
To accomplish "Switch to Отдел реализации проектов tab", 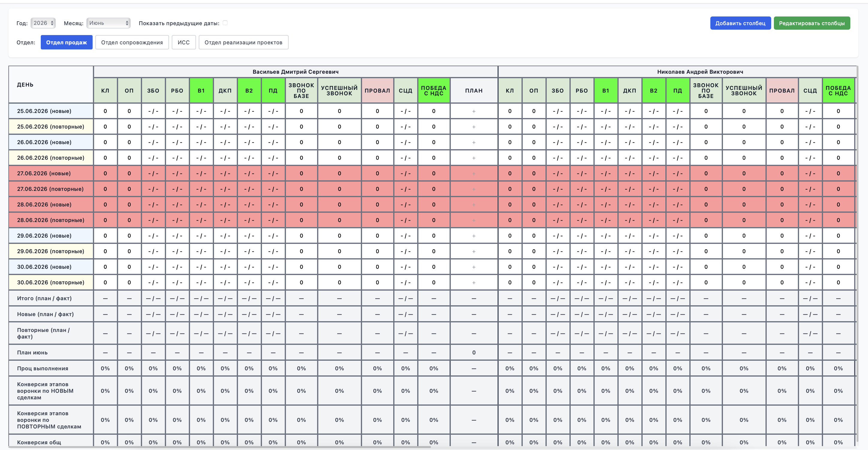I will [x=243, y=43].
